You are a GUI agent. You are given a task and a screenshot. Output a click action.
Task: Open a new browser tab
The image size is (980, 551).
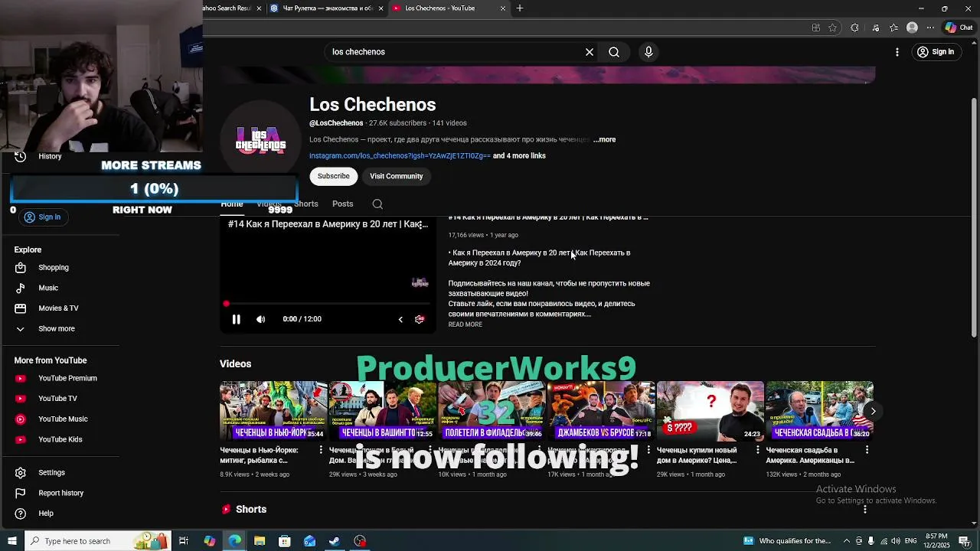click(x=520, y=8)
